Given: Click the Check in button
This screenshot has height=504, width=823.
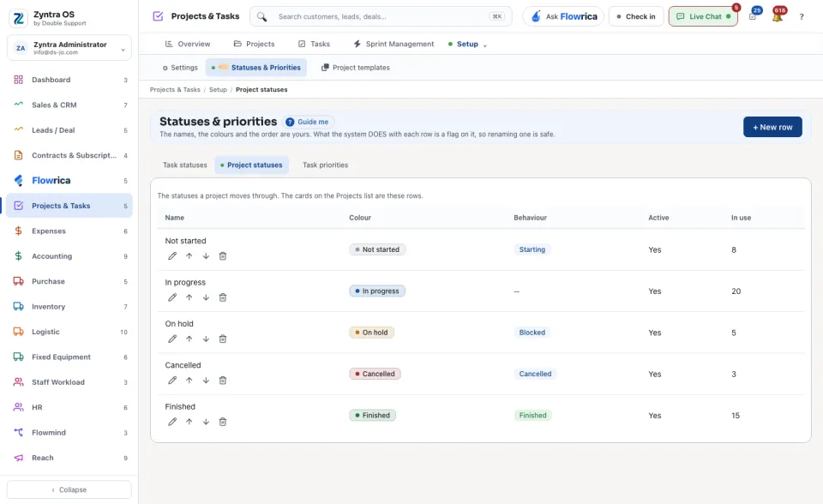Looking at the screenshot, I should [x=636, y=16].
